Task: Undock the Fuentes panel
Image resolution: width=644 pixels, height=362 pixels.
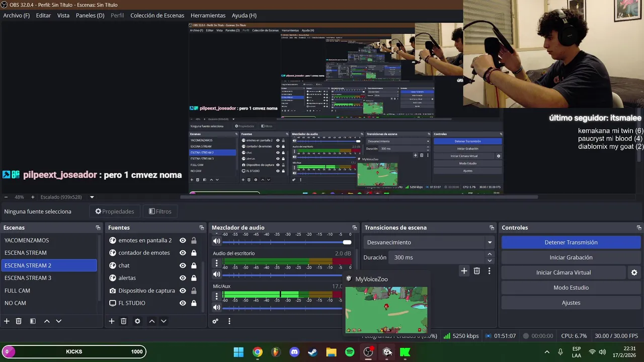Action: click(202, 228)
